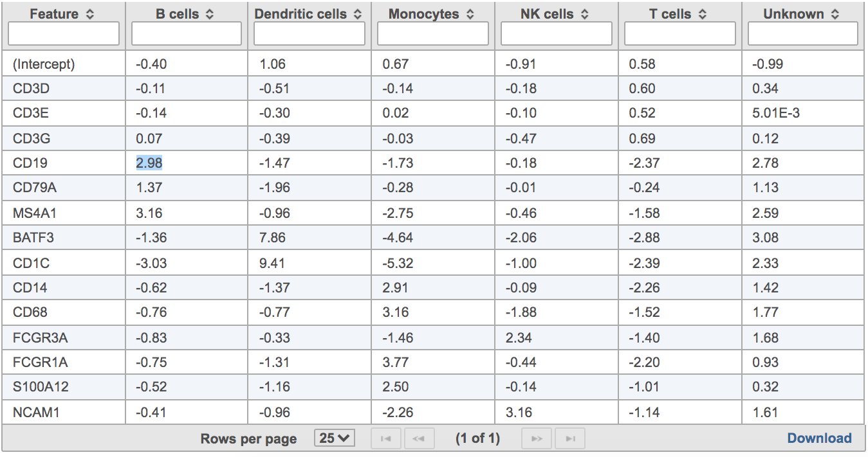
Task: Click Monocytes column sort icon
Action: point(470,14)
